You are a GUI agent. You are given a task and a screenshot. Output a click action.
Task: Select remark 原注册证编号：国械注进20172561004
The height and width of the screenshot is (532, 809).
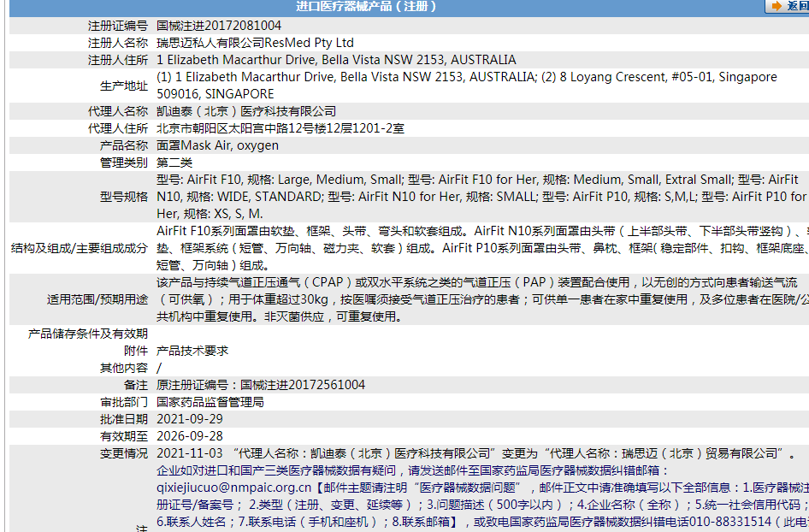(x=261, y=385)
